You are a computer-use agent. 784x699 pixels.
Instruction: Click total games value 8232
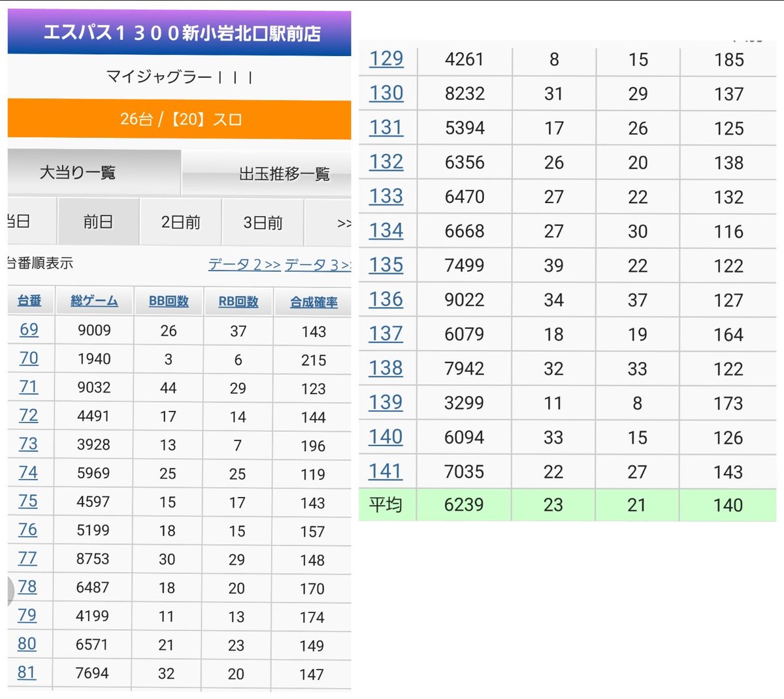(x=465, y=93)
